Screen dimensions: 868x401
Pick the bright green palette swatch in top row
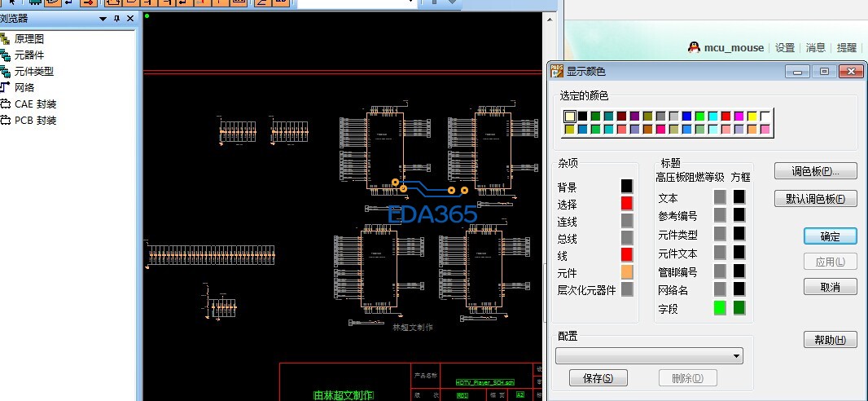tap(699, 117)
